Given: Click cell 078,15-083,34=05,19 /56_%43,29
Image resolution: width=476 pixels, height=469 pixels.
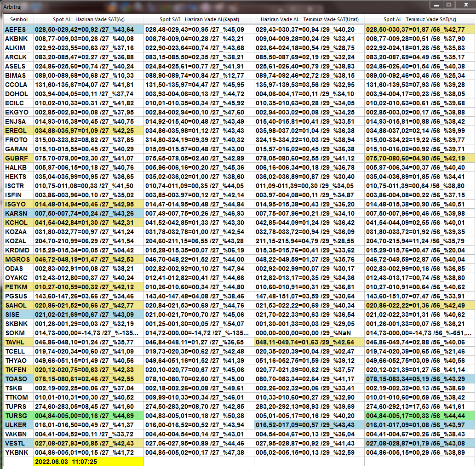Looking at the screenshot, I should pyautogui.click(x=420, y=379).
